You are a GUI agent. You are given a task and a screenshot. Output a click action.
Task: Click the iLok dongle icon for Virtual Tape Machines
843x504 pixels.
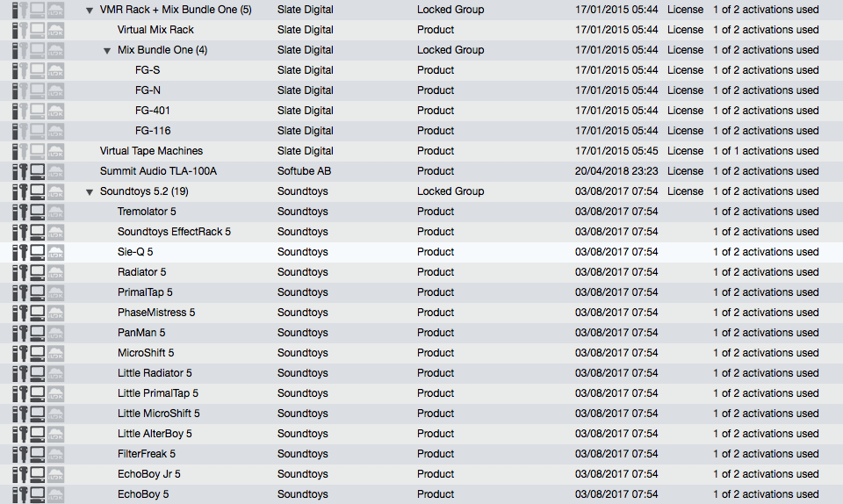click(19, 151)
